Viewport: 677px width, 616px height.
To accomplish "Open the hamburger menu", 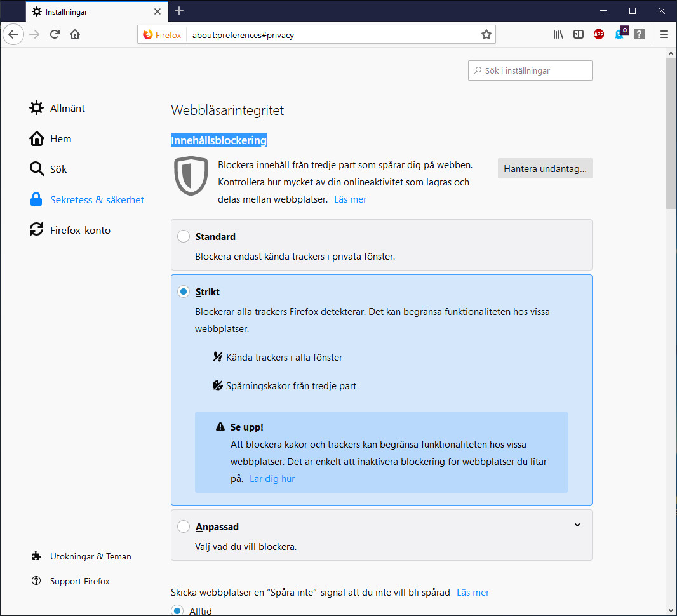I will (664, 34).
